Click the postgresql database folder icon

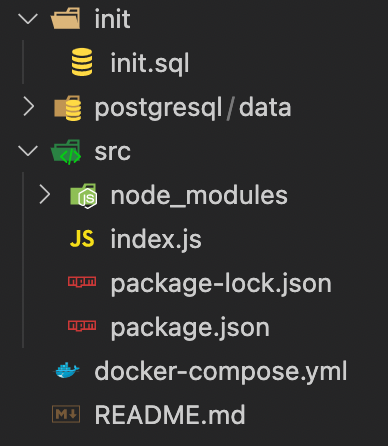point(68,108)
